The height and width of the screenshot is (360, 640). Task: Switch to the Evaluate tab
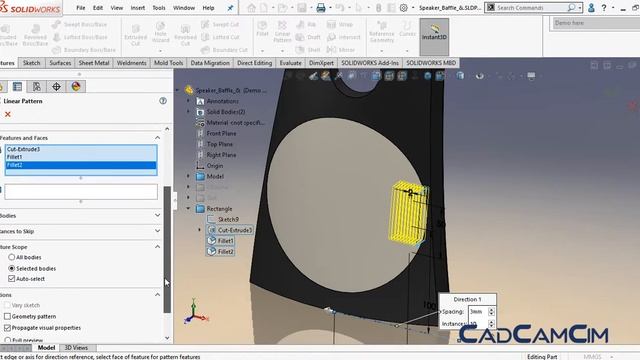[x=290, y=63]
